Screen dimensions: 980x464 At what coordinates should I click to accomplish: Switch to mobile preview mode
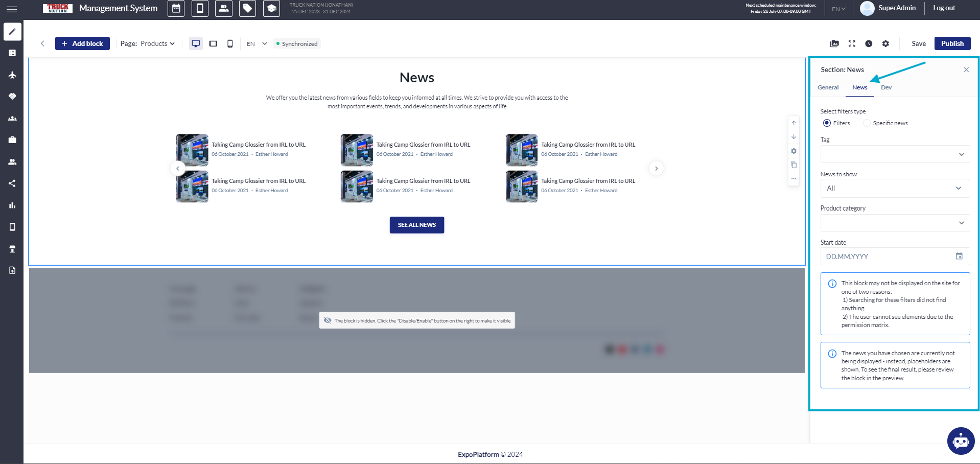click(230, 44)
